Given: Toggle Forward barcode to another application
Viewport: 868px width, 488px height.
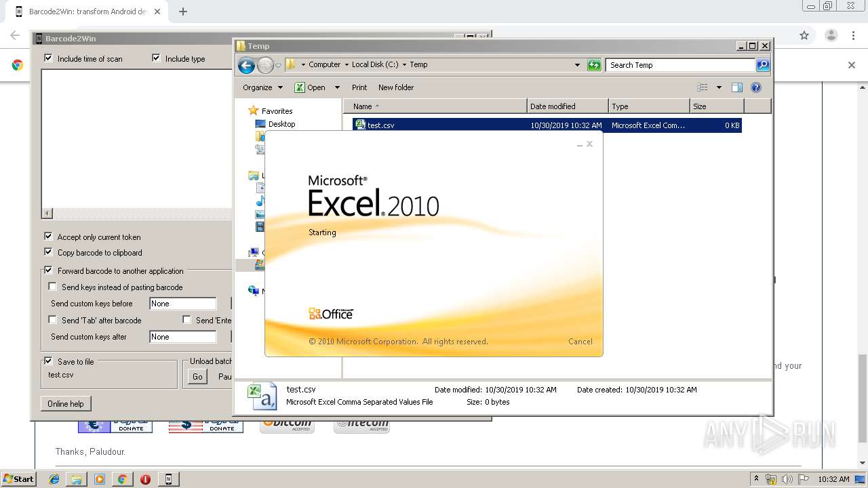Looking at the screenshot, I should [x=48, y=270].
